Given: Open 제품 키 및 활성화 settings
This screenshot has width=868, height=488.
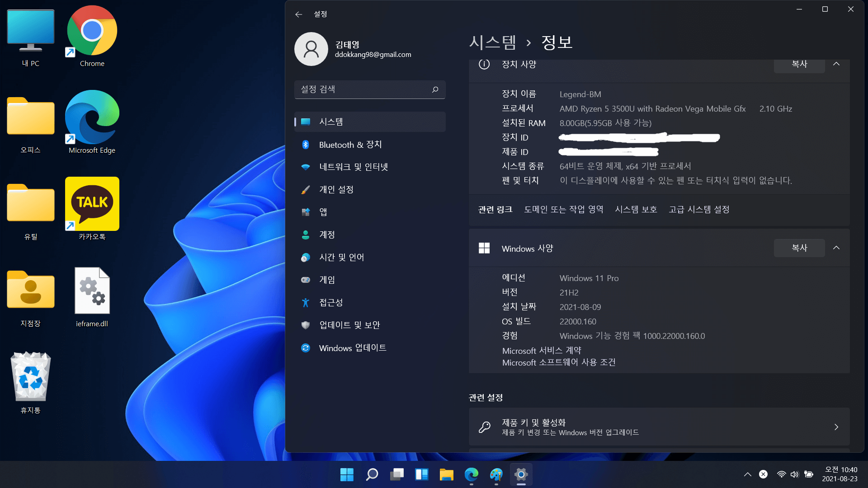Looking at the screenshot, I should coord(659,427).
